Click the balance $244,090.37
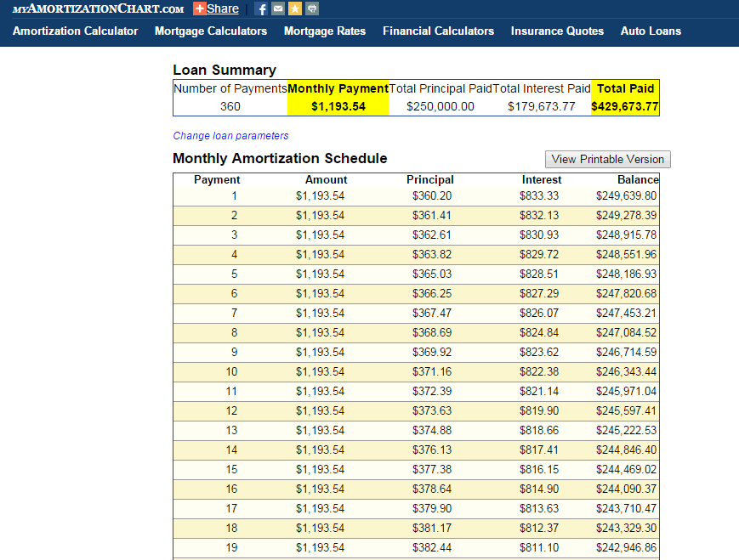 click(x=626, y=489)
